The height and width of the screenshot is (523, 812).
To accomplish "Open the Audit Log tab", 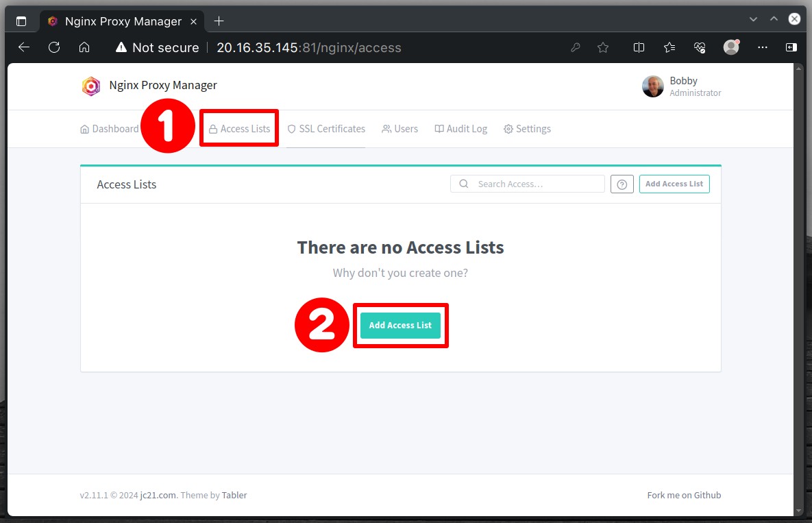I will point(461,129).
